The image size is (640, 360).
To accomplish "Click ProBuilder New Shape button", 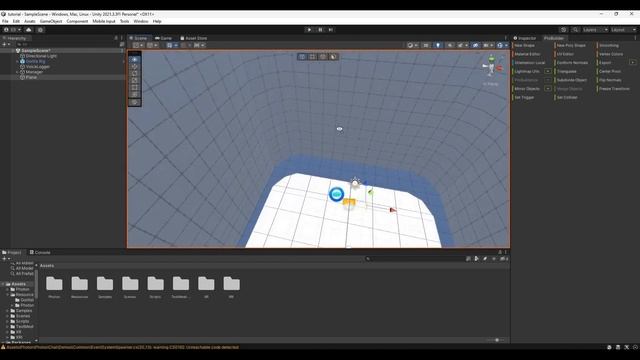I will (524, 45).
